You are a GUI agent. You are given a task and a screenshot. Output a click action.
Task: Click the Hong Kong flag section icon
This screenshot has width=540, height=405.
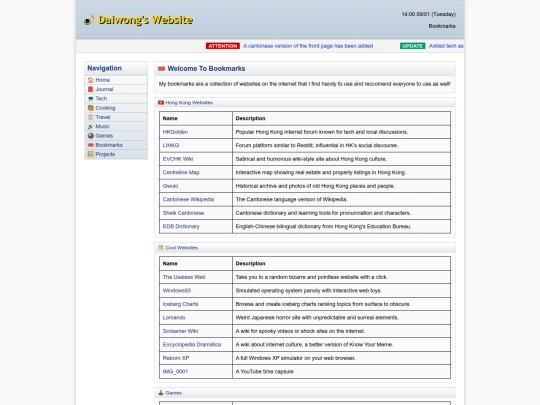tap(161, 103)
